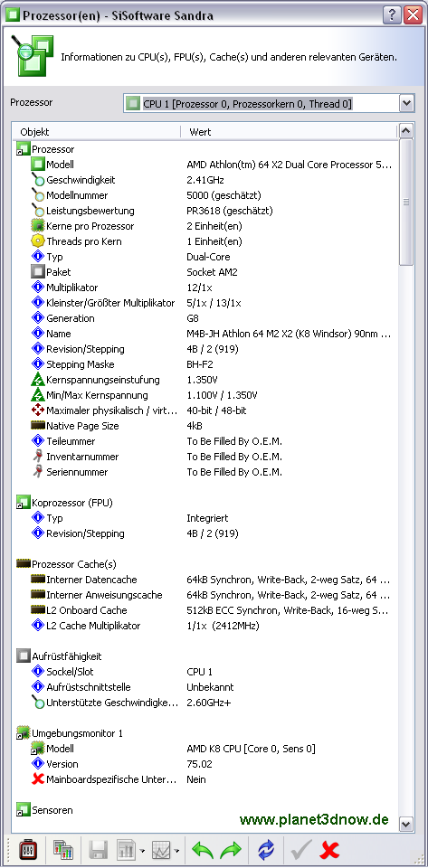Select the Interner Anweisungscache row
Viewport: 428px width, 868px height.
coord(204,595)
